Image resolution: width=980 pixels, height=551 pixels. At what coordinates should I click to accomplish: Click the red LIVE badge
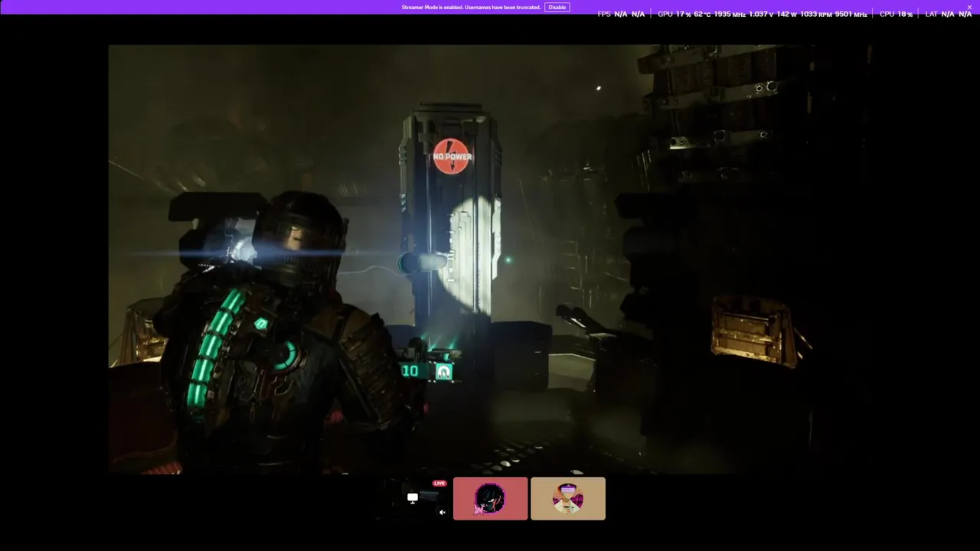click(439, 484)
